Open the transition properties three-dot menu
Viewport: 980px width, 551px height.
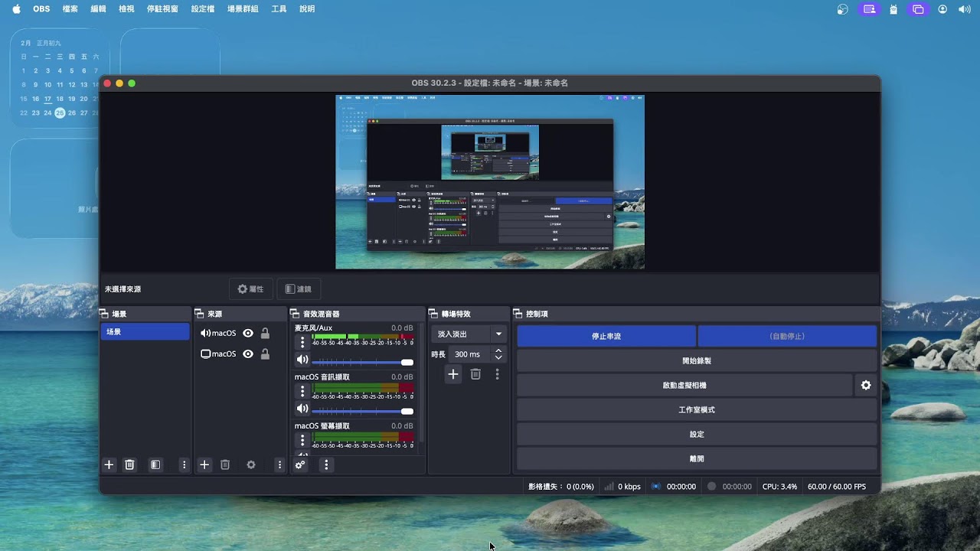(497, 374)
